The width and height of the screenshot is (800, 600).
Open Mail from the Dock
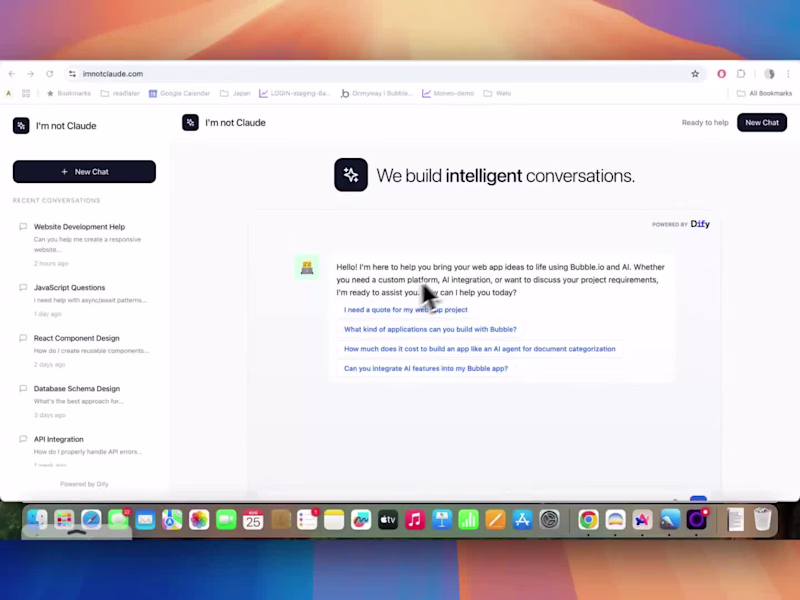[145, 520]
